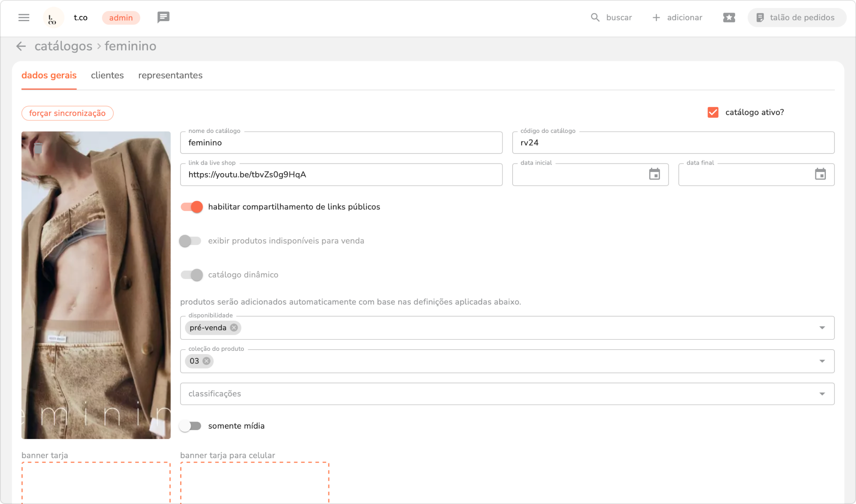Click the plus adicionar icon
This screenshot has width=856, height=504.
[656, 17]
